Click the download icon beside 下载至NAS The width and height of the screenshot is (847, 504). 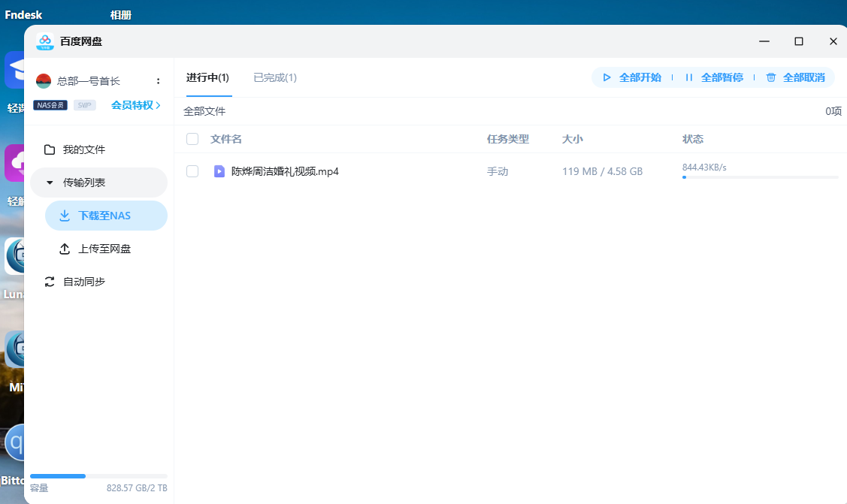coord(65,215)
